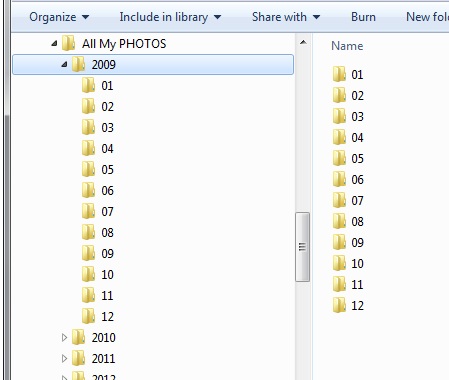Click the navigation pane scroll up arrow

pyautogui.click(x=303, y=42)
